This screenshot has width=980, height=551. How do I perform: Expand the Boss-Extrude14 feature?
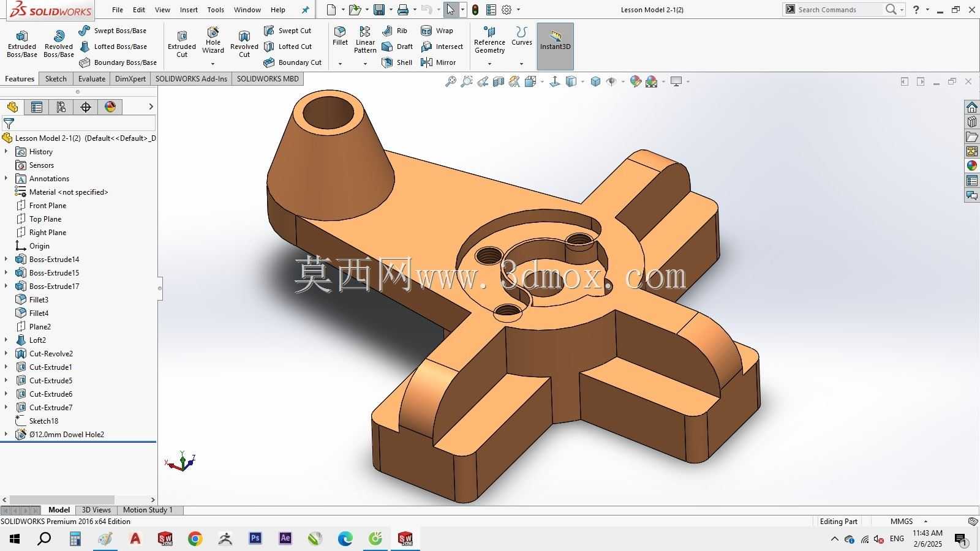tap(6, 259)
